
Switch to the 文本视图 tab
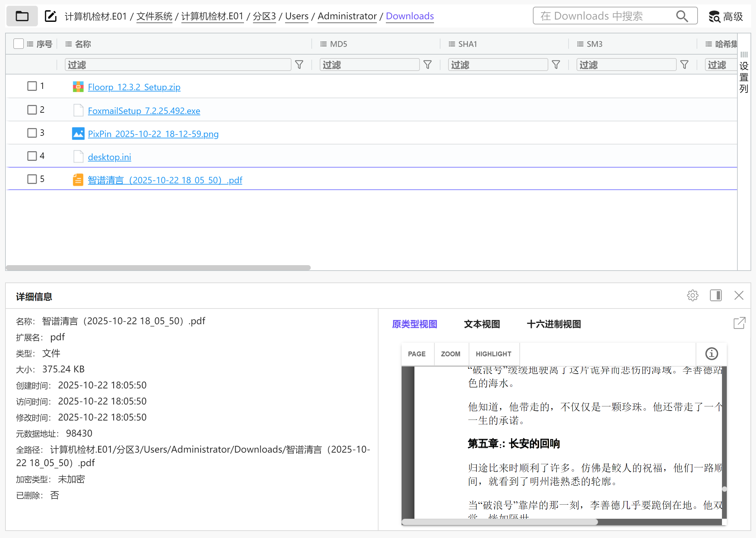[x=482, y=324]
